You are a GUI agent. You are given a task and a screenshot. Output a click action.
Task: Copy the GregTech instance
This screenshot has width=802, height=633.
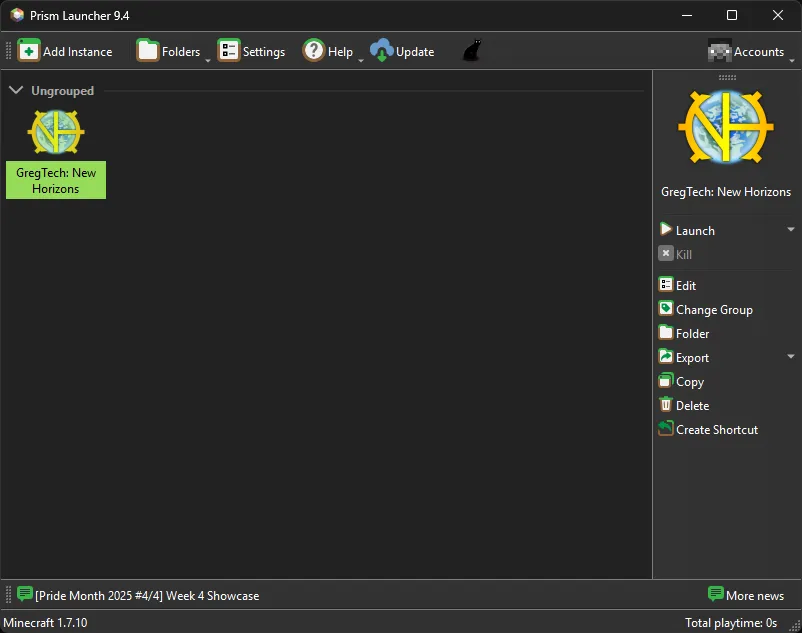pos(688,381)
